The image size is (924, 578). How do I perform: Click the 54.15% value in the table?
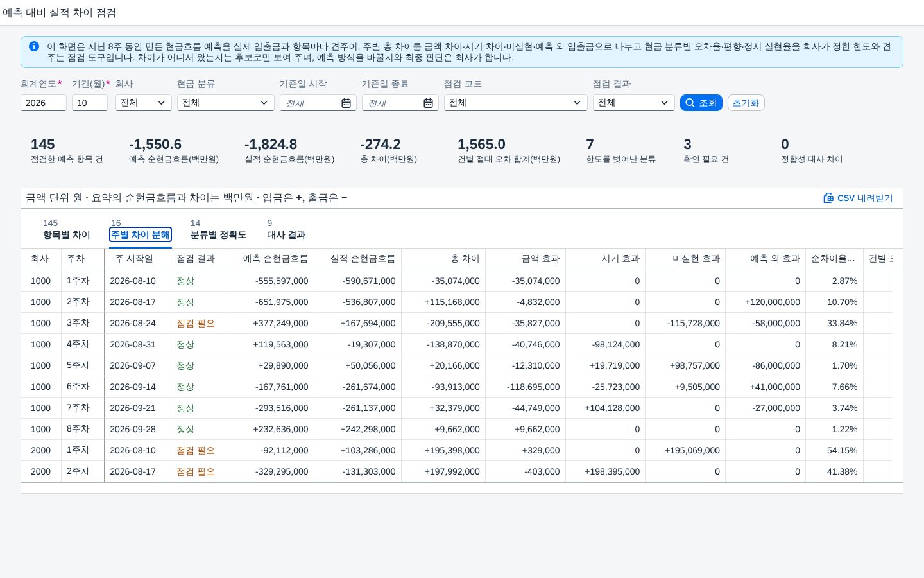click(x=842, y=451)
